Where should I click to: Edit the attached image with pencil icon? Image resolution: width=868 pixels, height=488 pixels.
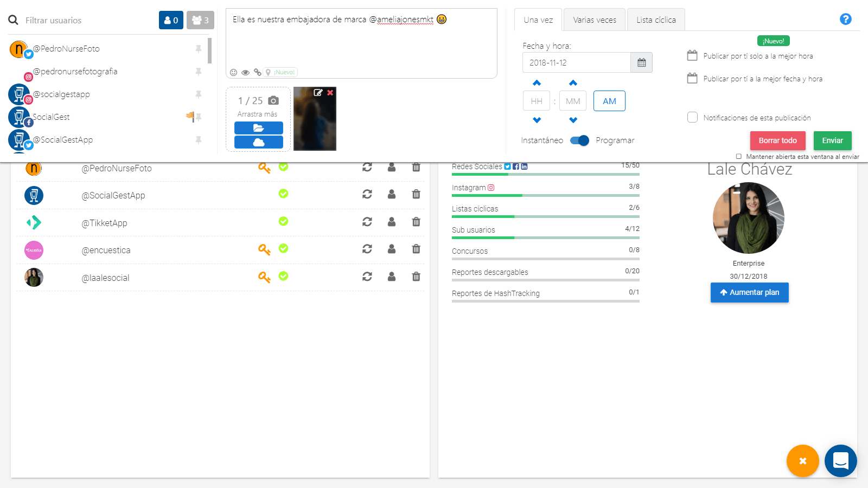318,93
